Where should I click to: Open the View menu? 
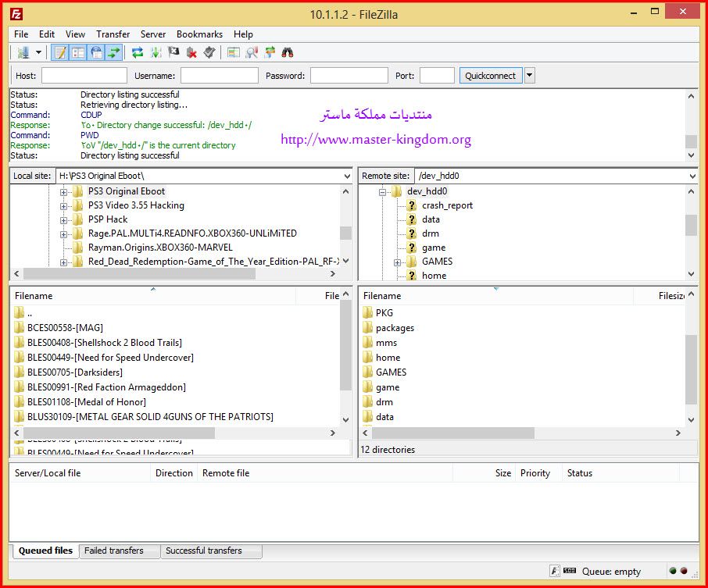(75, 34)
